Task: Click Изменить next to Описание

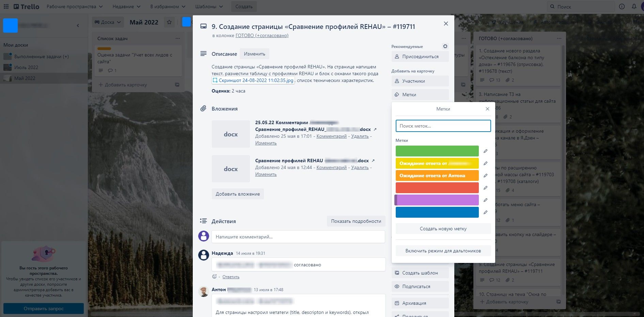Action: [254, 54]
